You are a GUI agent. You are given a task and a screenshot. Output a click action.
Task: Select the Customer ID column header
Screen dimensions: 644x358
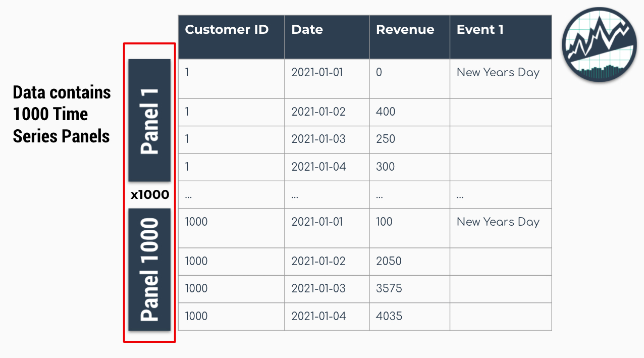tap(227, 29)
